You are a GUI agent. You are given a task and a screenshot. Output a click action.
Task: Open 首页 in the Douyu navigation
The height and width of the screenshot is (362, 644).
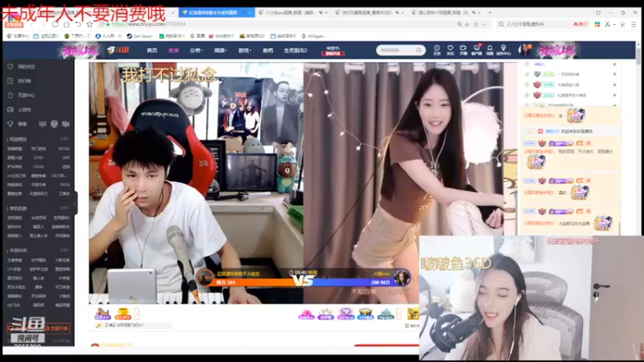click(x=152, y=51)
